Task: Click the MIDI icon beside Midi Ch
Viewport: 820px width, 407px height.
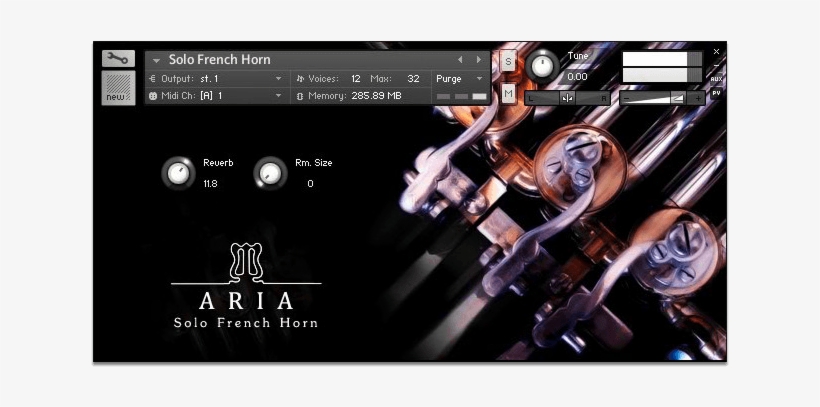Action: pos(153,96)
